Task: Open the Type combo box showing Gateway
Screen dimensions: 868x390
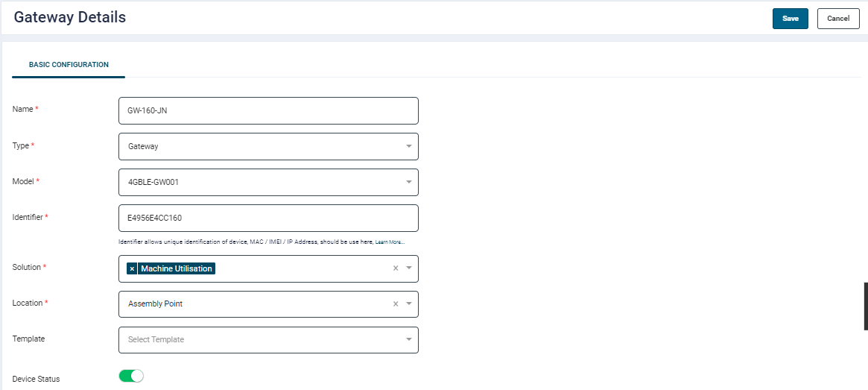Action: pos(261,146)
